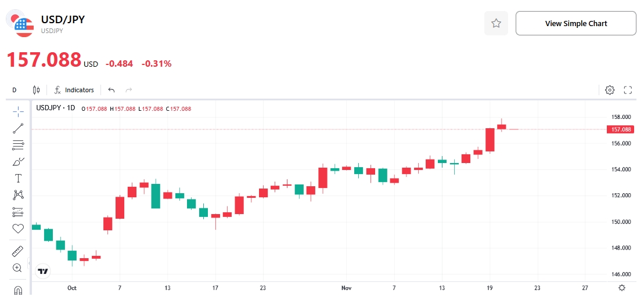
Task: Open the D timeframe interval dropdown
Action: 15,90
